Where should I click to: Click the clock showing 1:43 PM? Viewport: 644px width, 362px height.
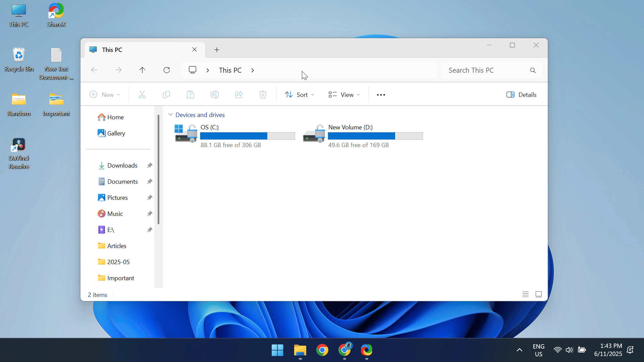tap(608, 350)
